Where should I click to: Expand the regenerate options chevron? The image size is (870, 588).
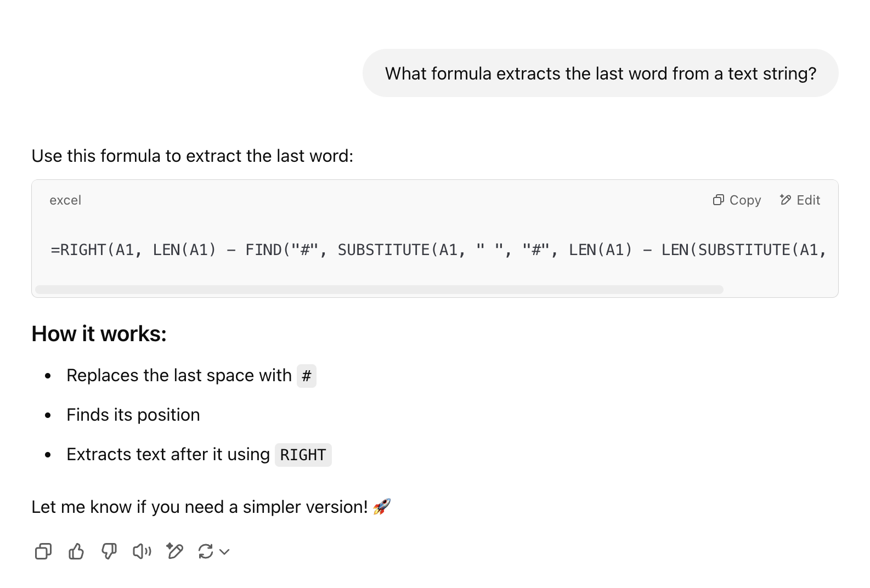click(224, 552)
